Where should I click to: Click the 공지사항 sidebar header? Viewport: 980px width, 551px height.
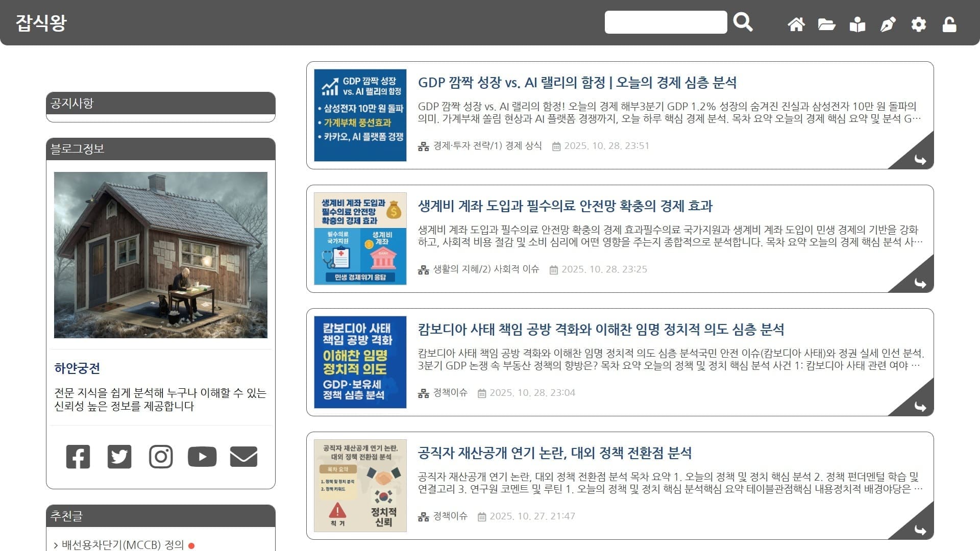[161, 103]
